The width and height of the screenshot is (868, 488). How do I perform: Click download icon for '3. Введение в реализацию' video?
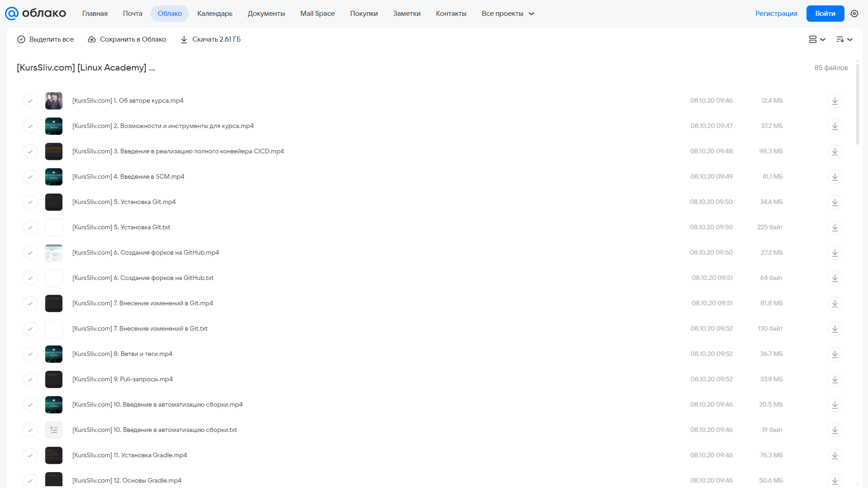(835, 152)
